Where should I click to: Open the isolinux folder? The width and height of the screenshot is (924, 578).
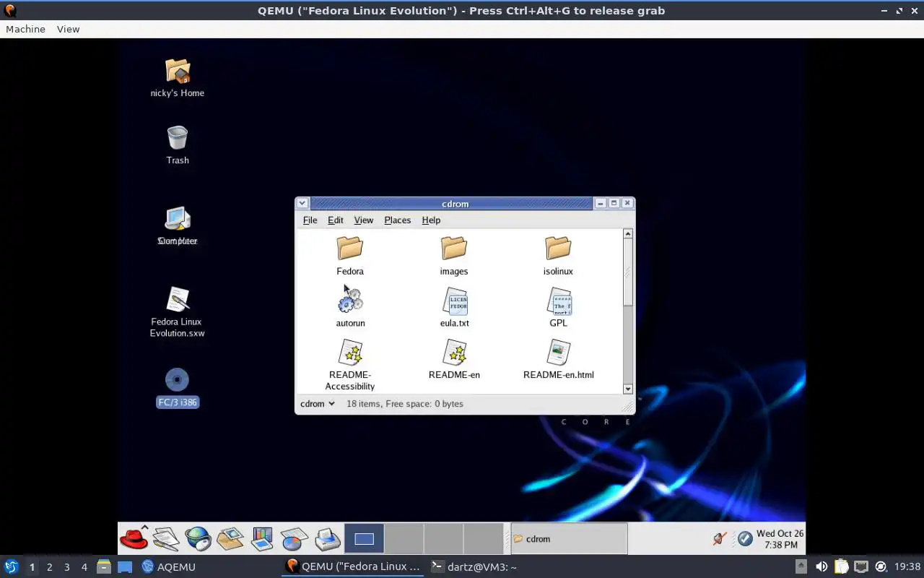pyautogui.click(x=558, y=249)
